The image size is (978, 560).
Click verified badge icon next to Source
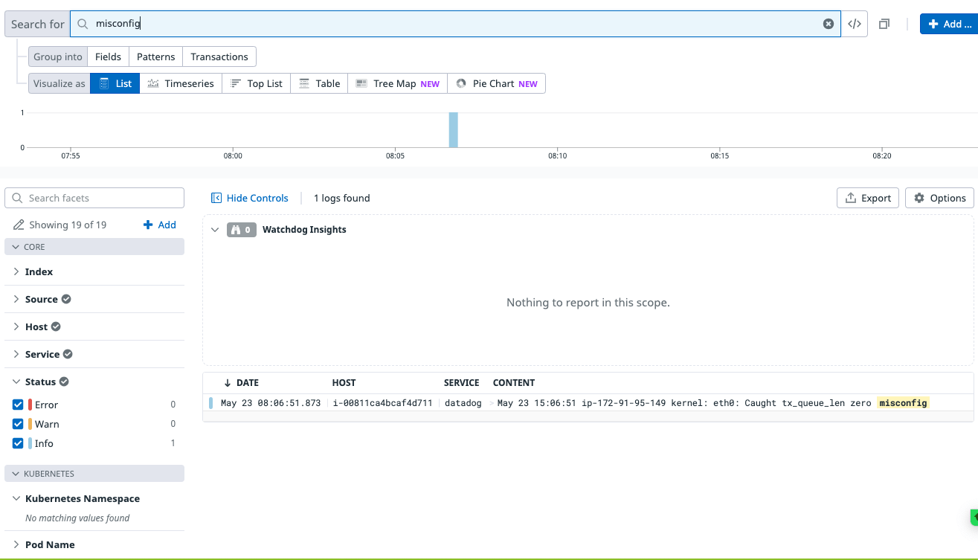pos(66,299)
